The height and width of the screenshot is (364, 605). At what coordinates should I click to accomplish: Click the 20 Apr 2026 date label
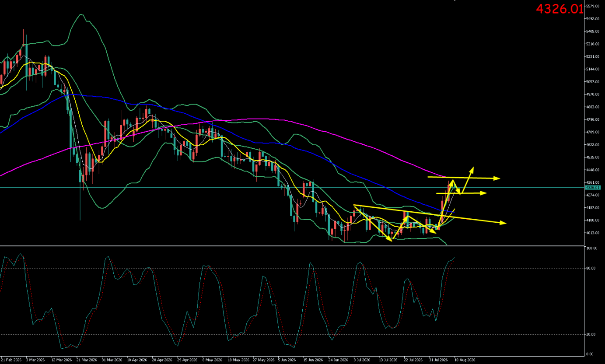(x=162, y=360)
